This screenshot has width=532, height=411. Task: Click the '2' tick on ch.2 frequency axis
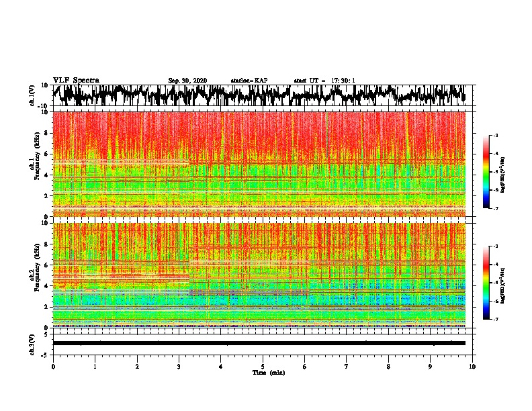pyautogui.click(x=46, y=307)
